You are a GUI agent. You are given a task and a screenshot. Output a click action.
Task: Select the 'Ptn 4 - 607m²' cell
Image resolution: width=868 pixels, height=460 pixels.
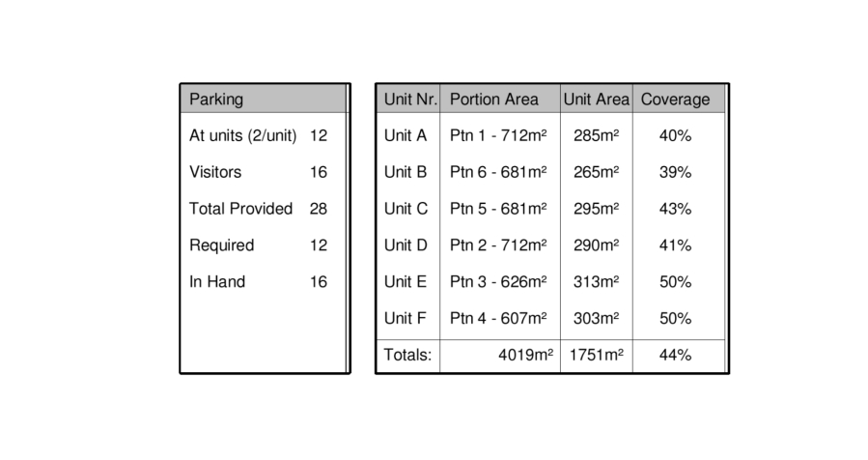pyautogui.click(x=498, y=319)
